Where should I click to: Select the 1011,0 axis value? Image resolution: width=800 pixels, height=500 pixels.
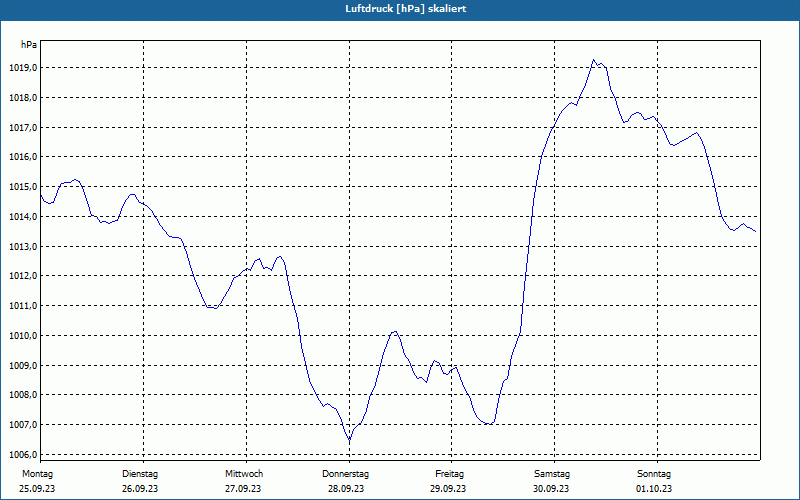23,306
